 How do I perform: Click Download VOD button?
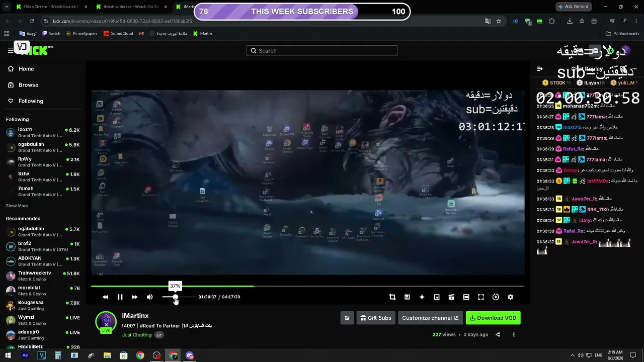click(x=493, y=318)
